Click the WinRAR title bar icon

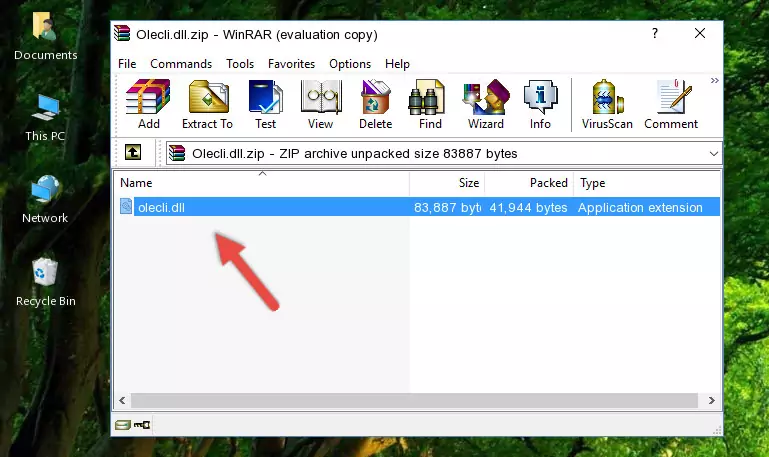pos(122,33)
